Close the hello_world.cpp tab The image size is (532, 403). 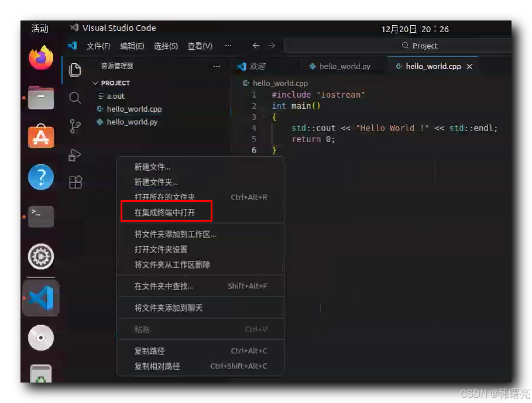[x=469, y=67]
